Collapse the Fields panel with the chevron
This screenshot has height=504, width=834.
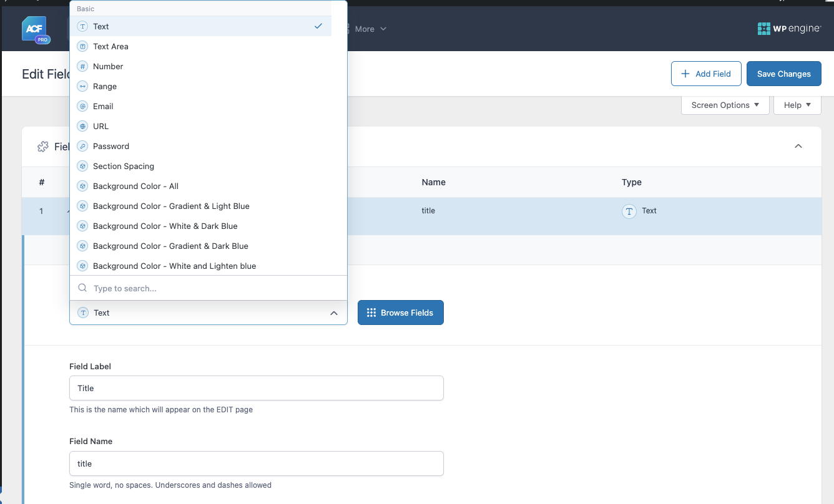(x=798, y=147)
